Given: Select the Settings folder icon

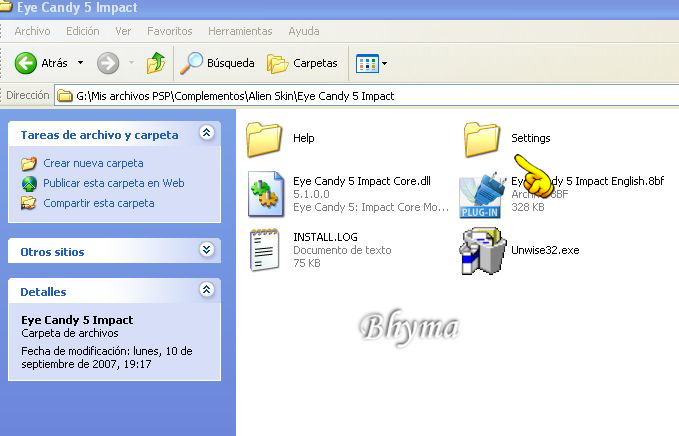Looking at the screenshot, I should click(x=482, y=139).
